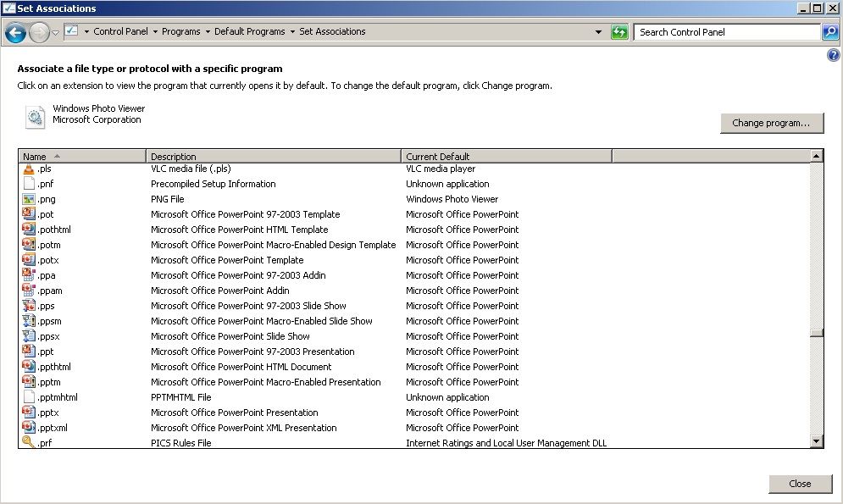Click the vertical scrollbar thumb

(x=816, y=333)
